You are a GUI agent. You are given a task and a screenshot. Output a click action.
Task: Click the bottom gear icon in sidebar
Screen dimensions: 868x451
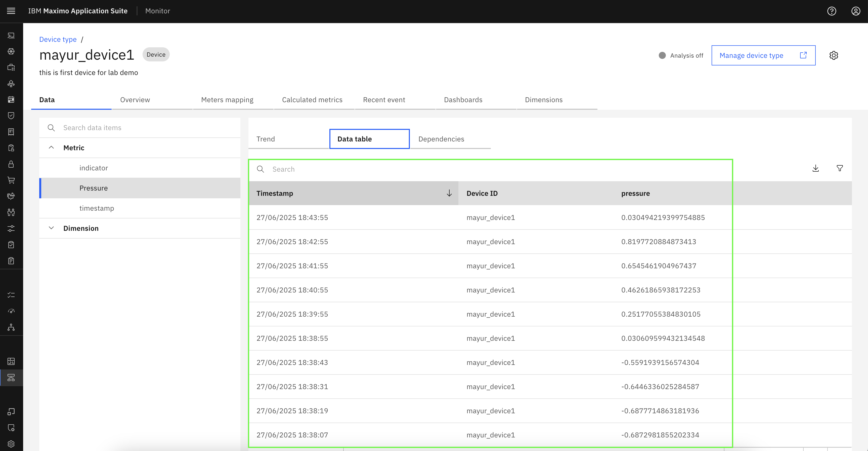(x=11, y=444)
